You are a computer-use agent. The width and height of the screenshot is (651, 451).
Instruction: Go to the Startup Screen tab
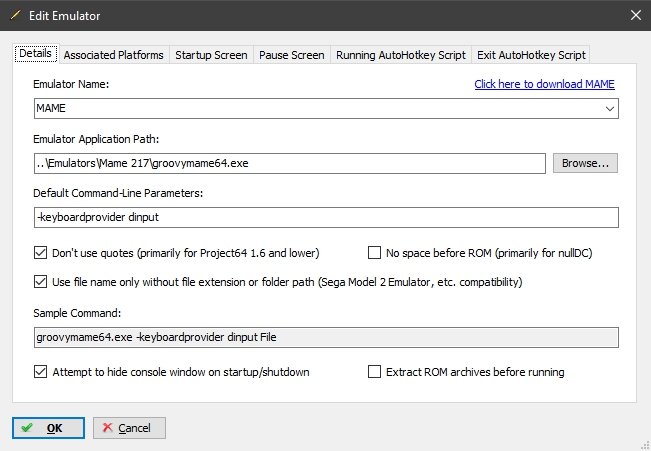tap(210, 55)
